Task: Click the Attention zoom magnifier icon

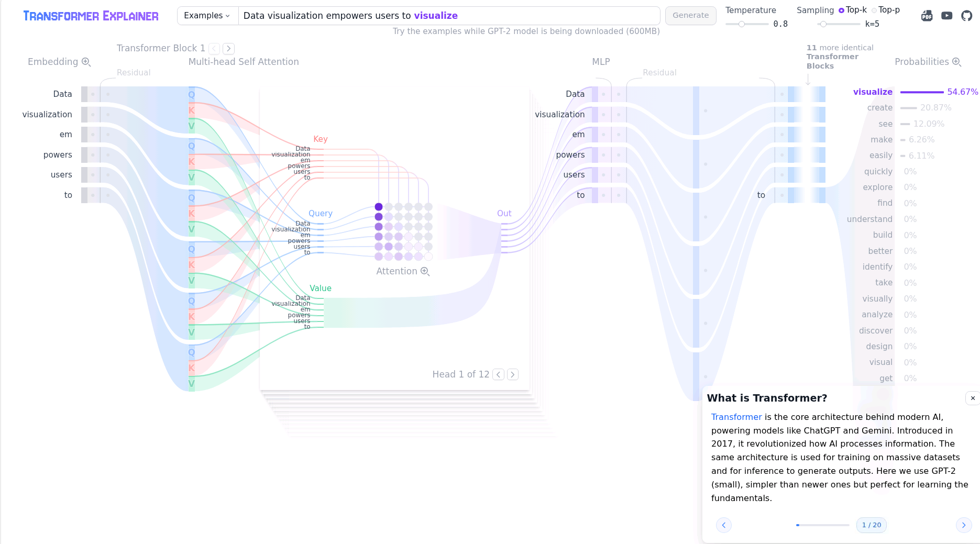Action: tap(425, 271)
